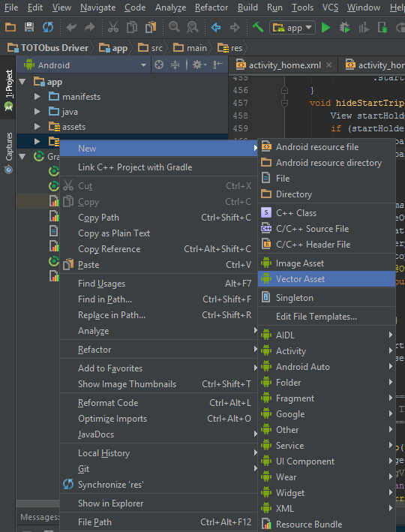The width and height of the screenshot is (405, 532).
Task: Collapse the app module tree node
Action: (22, 82)
